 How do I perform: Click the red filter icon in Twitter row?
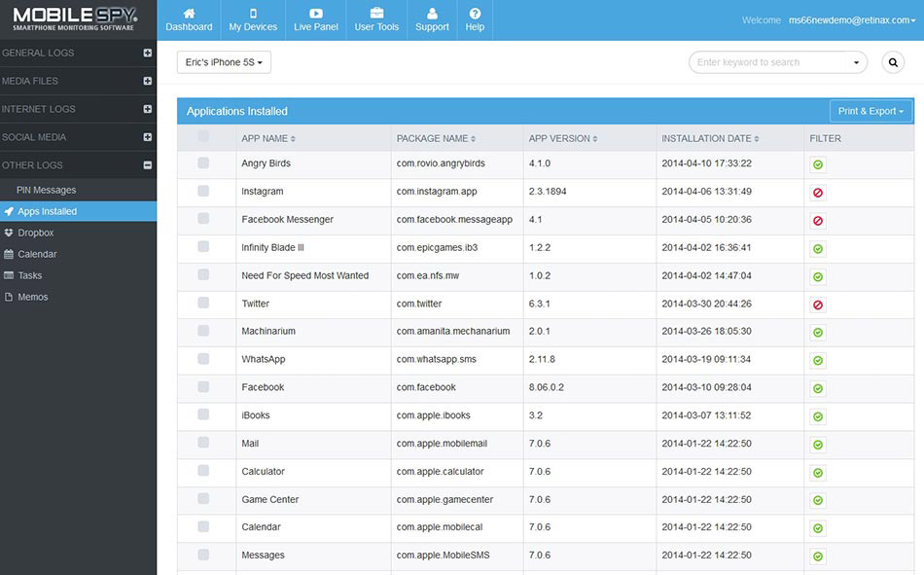pyautogui.click(x=817, y=305)
